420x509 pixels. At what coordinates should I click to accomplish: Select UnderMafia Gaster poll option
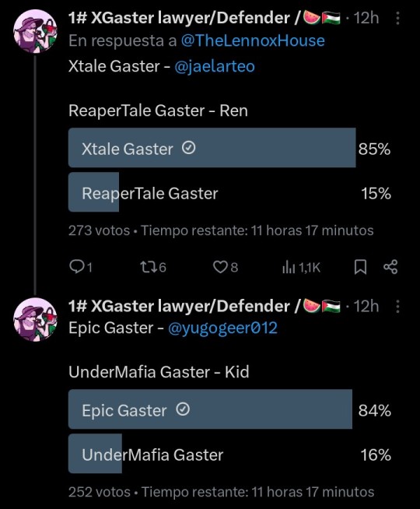[229, 454]
